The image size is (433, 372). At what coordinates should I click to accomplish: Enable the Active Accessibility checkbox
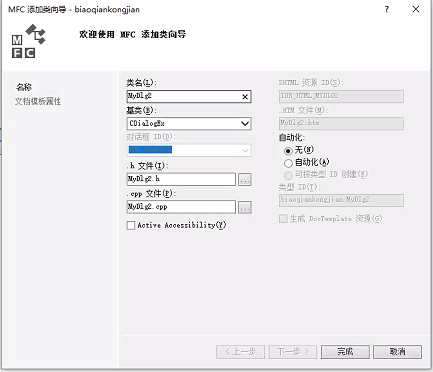coord(131,225)
